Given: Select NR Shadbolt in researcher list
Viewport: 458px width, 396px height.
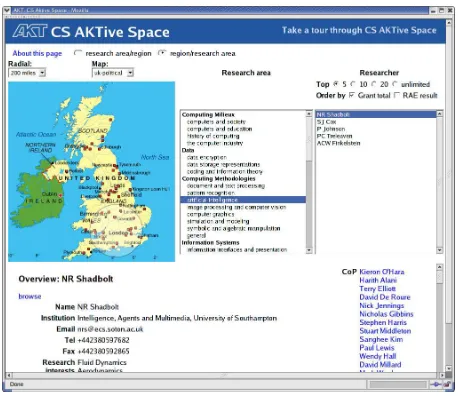Looking at the screenshot, I should (x=376, y=114).
